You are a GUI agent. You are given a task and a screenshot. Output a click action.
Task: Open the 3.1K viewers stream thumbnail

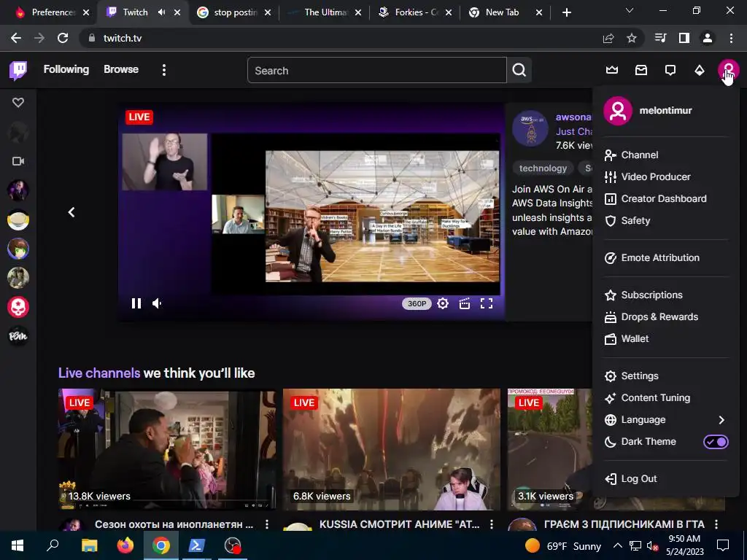pos(550,449)
